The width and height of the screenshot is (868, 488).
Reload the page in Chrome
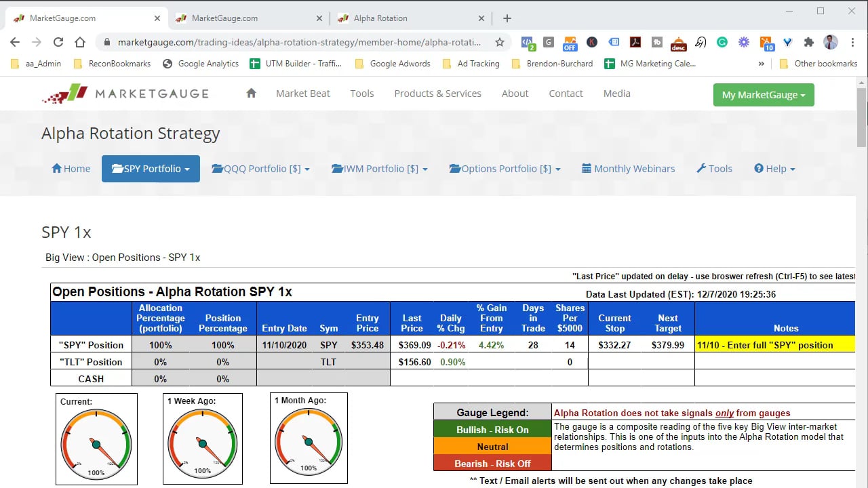pos(58,42)
